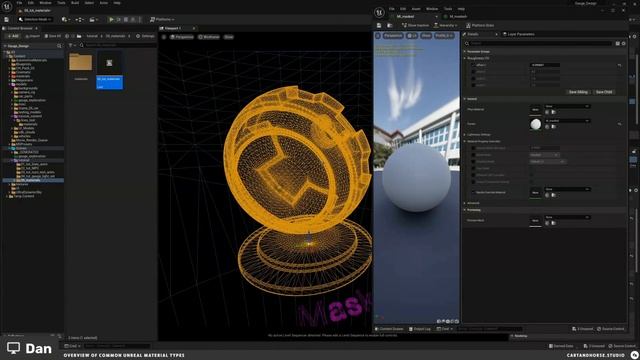Image resolution: width=640 pixels, height=360 pixels.
Task: Click Platform Stats in the material editor toolbar
Action: coord(480,25)
